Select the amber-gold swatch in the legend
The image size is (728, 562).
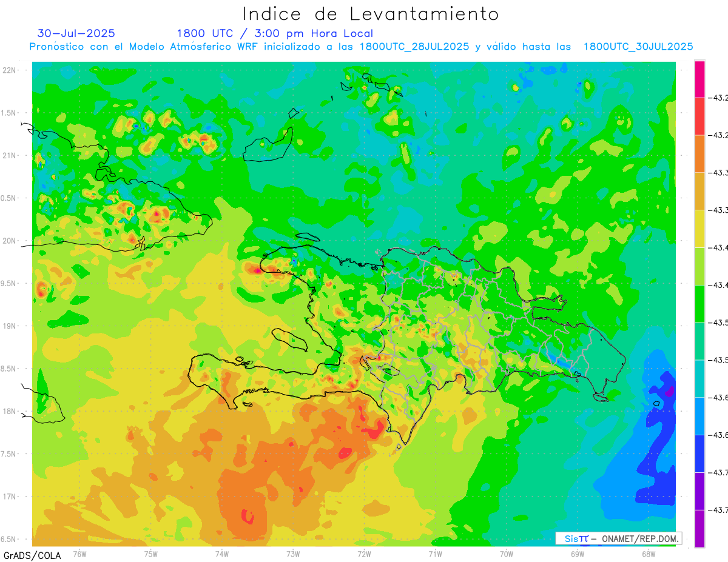(x=699, y=192)
